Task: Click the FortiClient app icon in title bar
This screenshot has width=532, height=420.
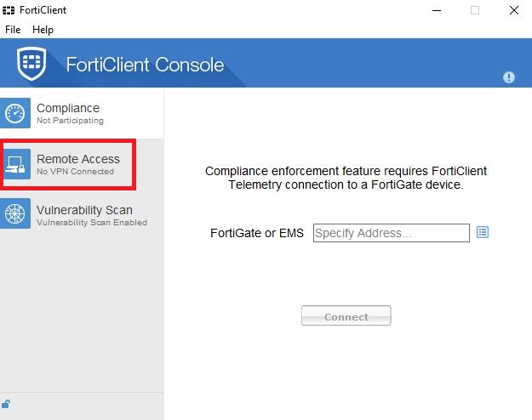Action: [x=9, y=10]
